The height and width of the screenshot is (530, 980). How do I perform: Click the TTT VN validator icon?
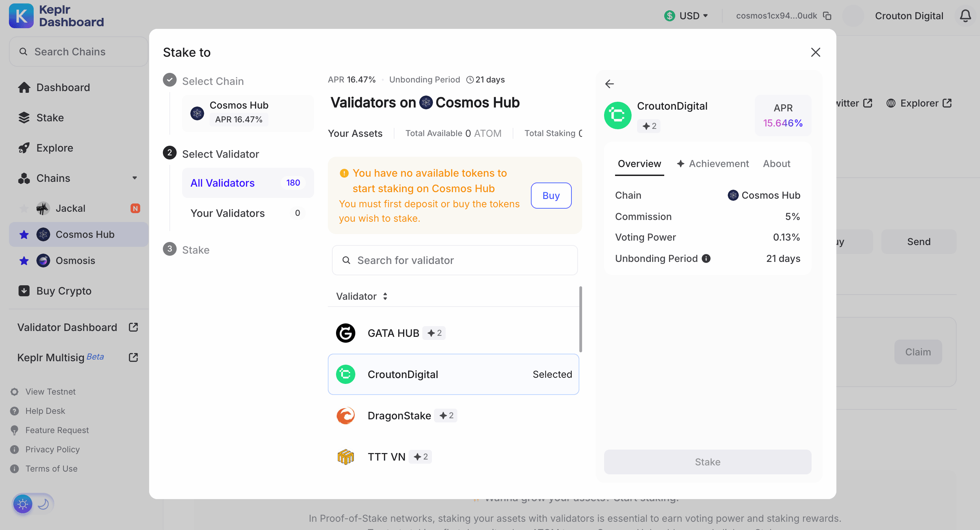tap(345, 457)
